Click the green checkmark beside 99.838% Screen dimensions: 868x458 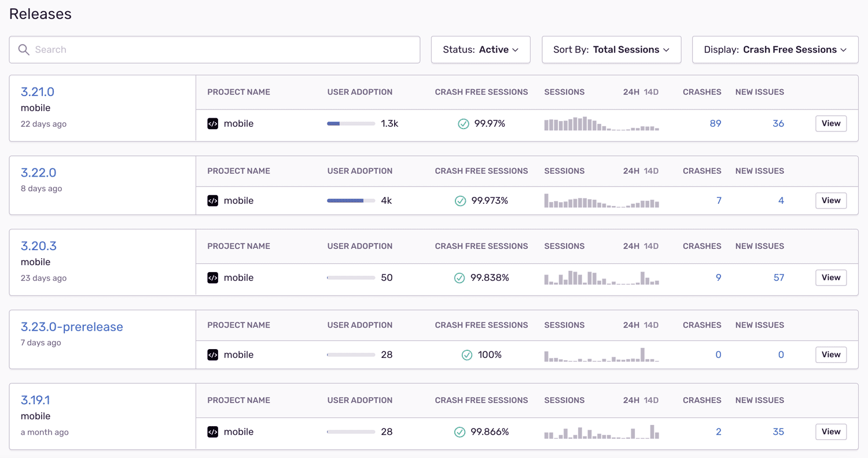pos(459,277)
